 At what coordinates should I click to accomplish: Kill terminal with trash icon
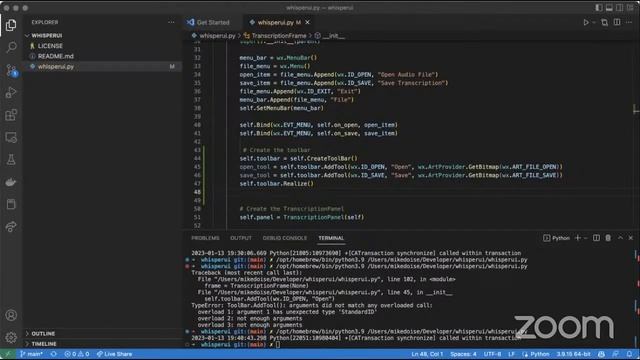click(608, 238)
